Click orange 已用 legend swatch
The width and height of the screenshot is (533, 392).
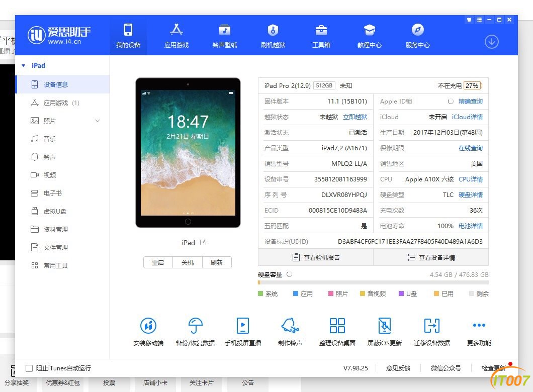(436, 293)
